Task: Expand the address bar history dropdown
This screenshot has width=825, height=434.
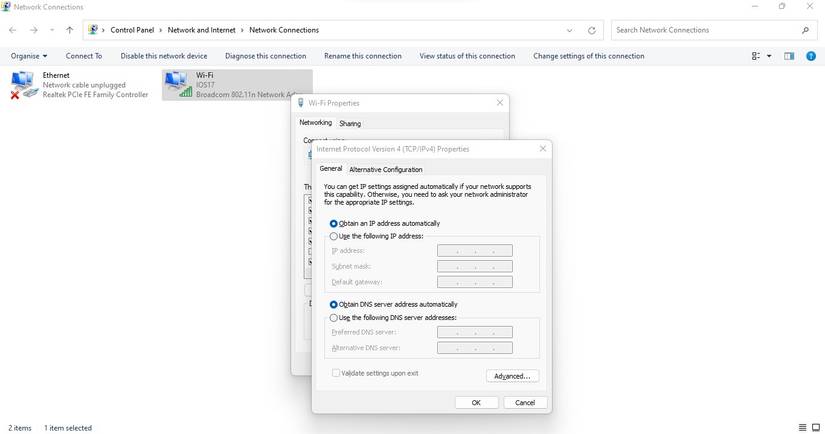Action: (569, 31)
